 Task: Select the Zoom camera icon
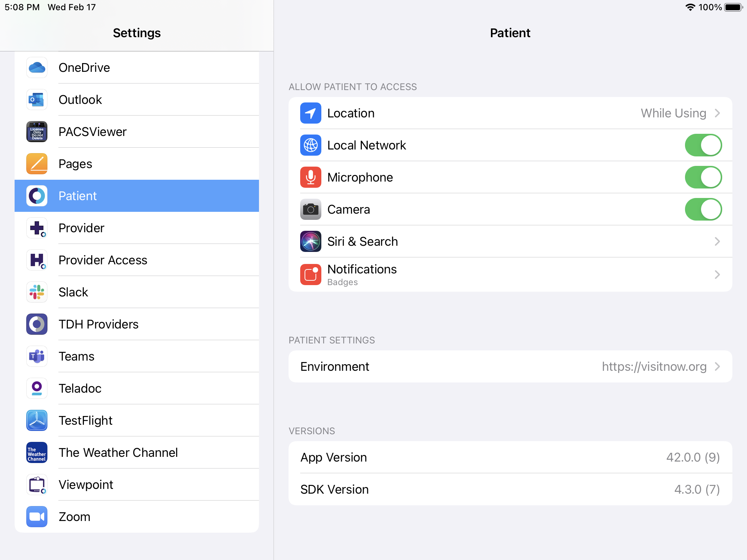coord(37,517)
